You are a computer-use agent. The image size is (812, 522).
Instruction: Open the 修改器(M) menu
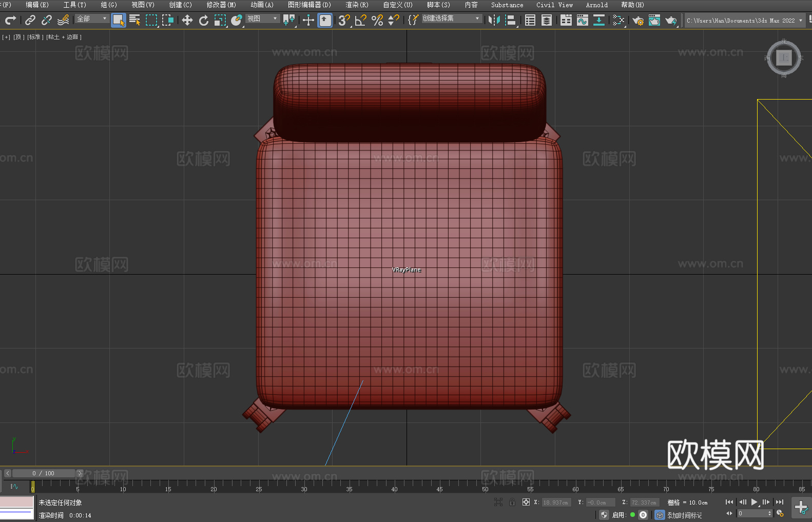(x=221, y=5)
